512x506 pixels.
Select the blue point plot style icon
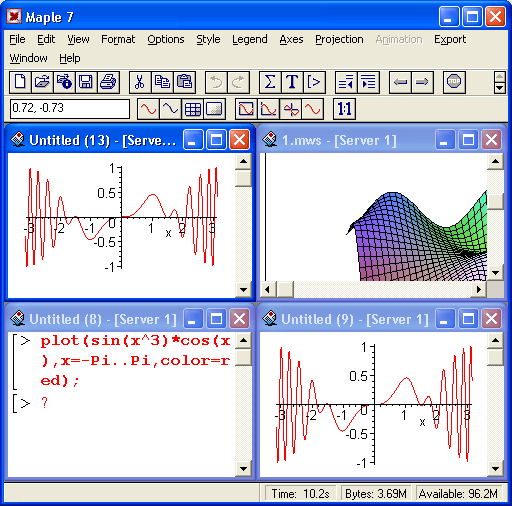170,109
